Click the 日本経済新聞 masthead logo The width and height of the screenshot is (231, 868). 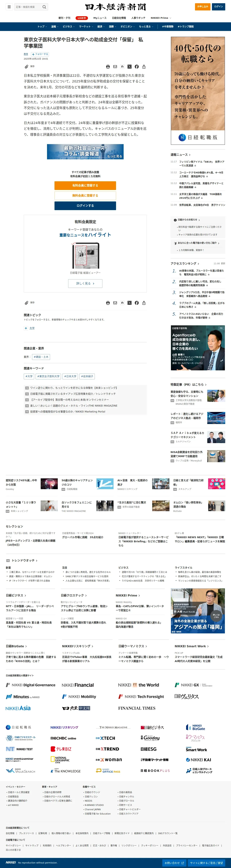point(115,7)
